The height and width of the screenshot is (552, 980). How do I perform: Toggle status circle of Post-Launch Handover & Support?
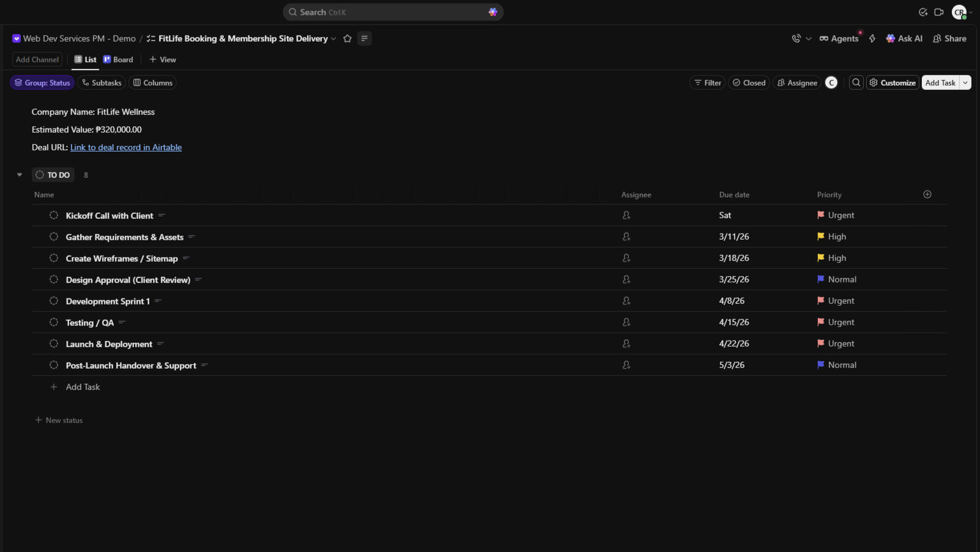(x=54, y=365)
